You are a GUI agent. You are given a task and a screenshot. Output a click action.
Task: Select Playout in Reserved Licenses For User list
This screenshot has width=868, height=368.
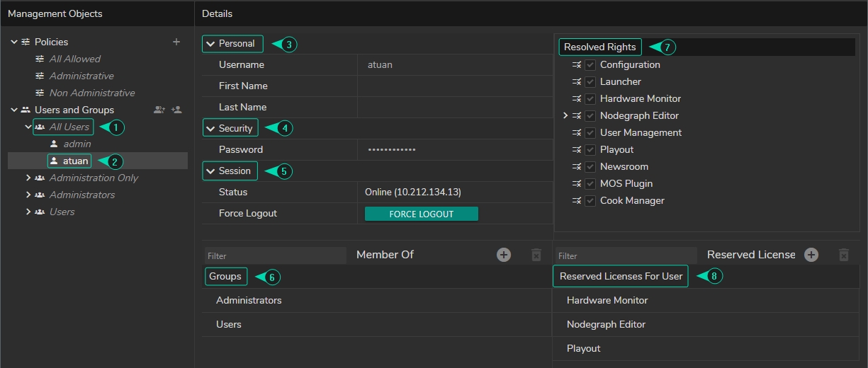(584, 348)
